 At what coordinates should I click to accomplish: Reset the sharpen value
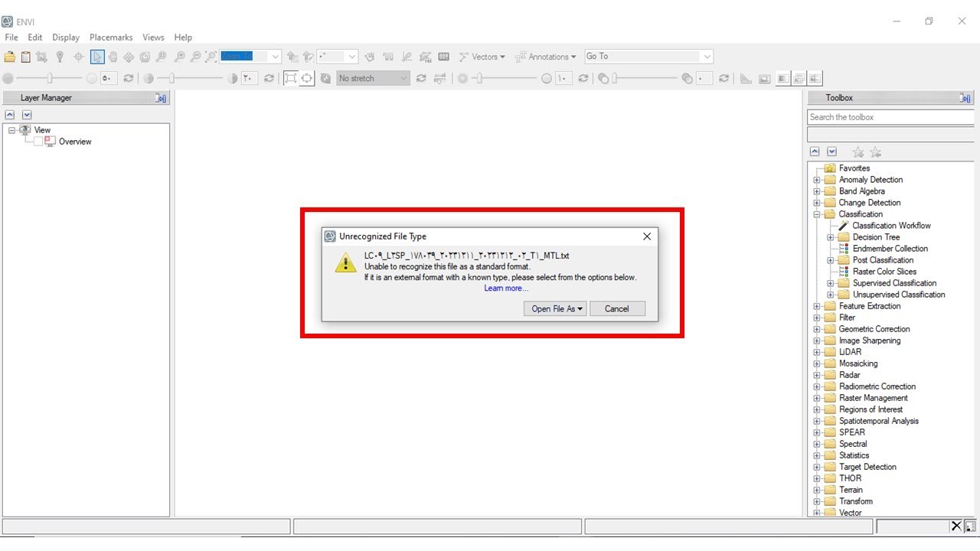click(x=583, y=78)
